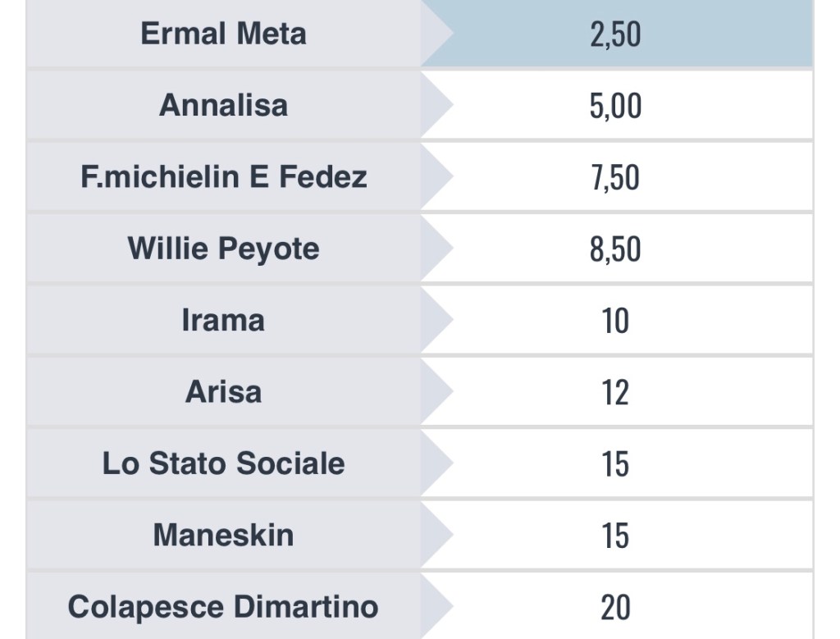This screenshot has width=840, height=639.
Task: Choose the 7,50 odds for F.michielin E Fedez
Action: (x=615, y=177)
